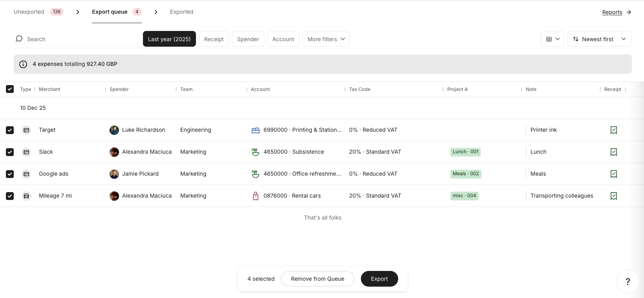Image resolution: width=644 pixels, height=298 pixels.
Task: Go to the Exported tab
Action: [181, 12]
